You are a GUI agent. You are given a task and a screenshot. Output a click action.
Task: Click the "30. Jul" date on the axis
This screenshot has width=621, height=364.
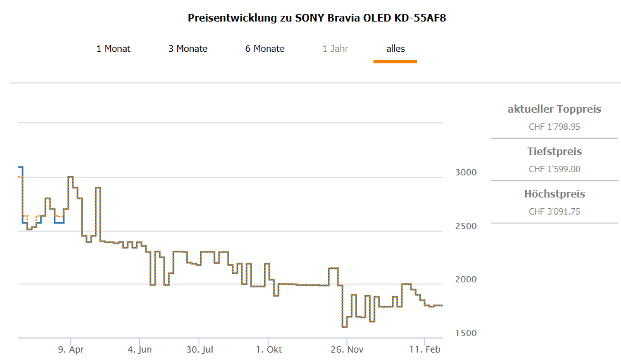pyautogui.click(x=199, y=349)
